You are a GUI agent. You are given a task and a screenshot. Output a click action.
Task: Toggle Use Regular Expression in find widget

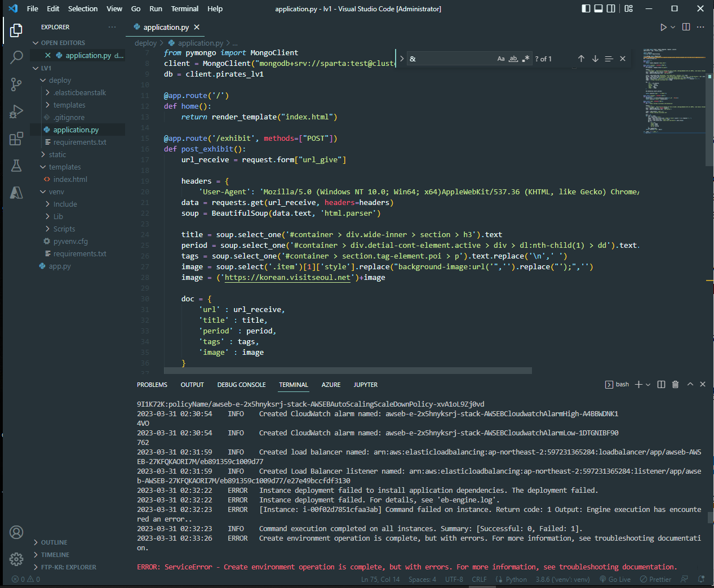pyautogui.click(x=526, y=59)
